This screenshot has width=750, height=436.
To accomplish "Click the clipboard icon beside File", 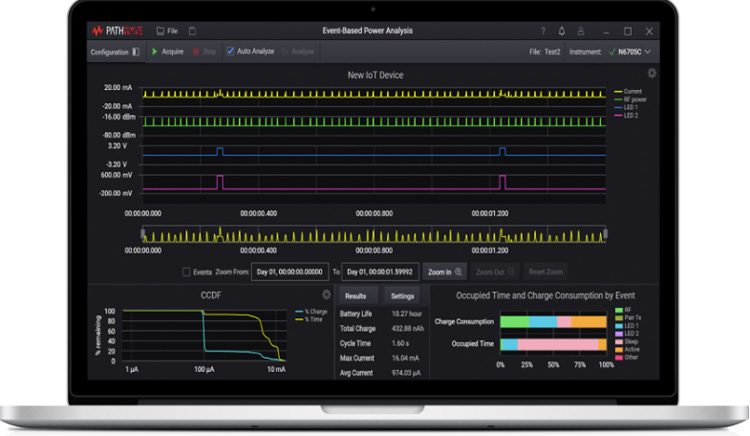I will (193, 31).
